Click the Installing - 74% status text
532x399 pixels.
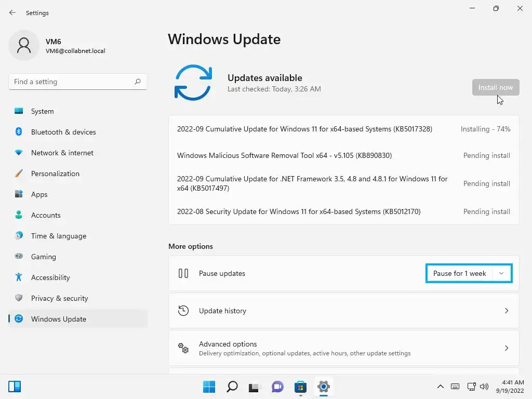[485, 129]
